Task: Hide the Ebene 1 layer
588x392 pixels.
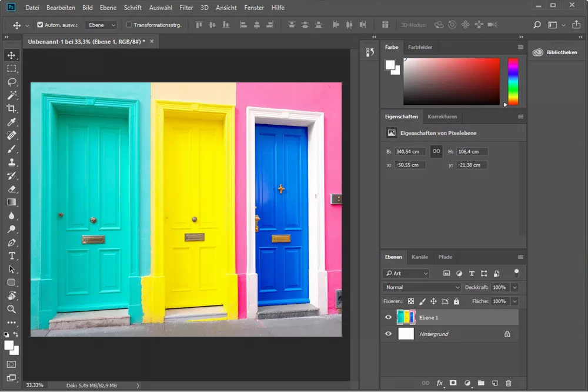Action: pyautogui.click(x=387, y=317)
